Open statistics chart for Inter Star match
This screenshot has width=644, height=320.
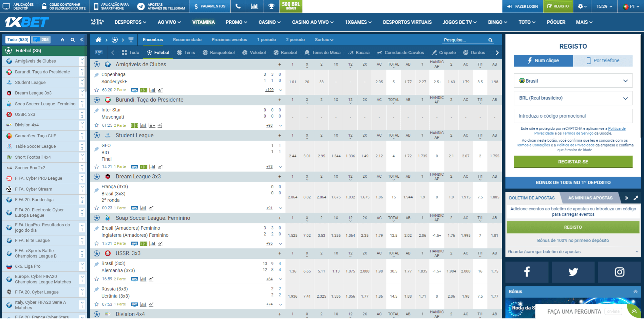click(143, 125)
